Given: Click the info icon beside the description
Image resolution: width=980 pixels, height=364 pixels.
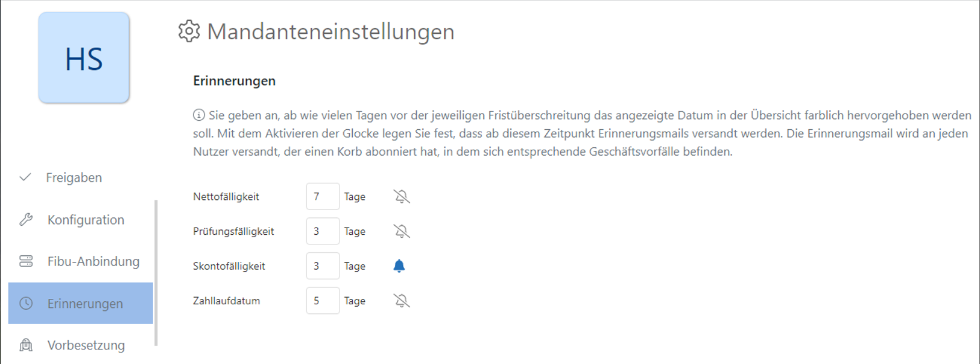Looking at the screenshot, I should click(x=199, y=115).
